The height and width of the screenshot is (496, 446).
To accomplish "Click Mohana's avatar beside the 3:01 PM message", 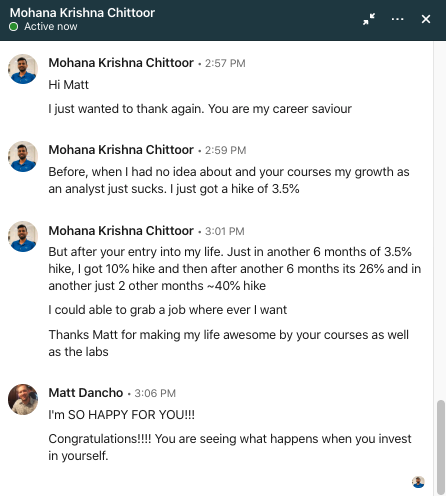I will 23,236.
